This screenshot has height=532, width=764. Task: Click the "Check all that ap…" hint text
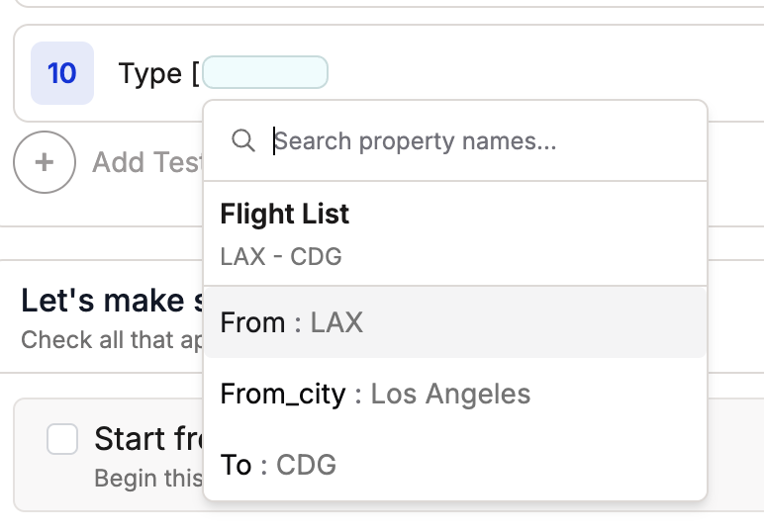(x=111, y=340)
